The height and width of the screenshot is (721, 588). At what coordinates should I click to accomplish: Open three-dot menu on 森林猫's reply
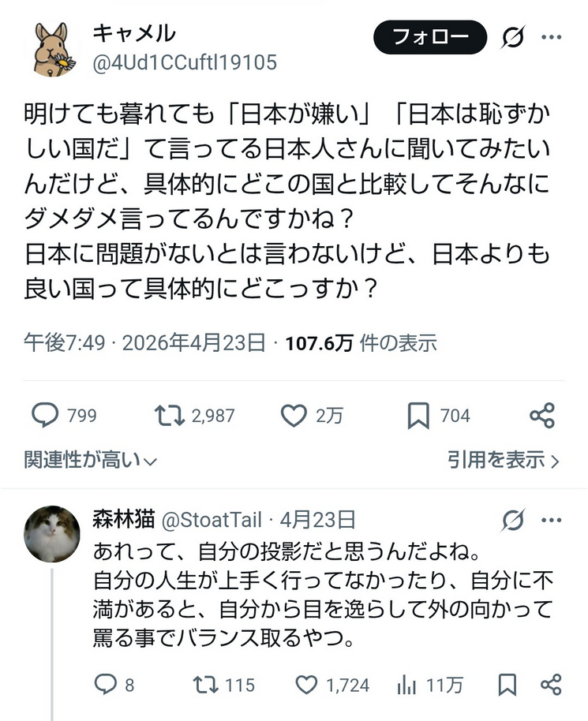pos(552,520)
